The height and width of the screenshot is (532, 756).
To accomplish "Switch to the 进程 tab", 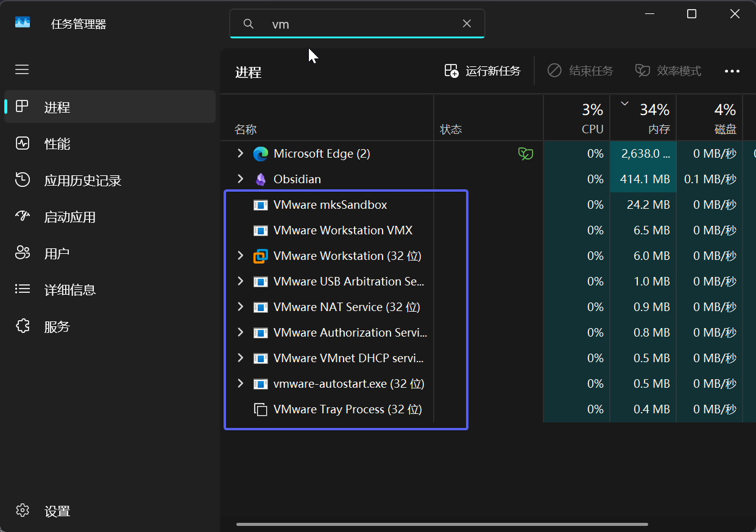I will point(58,106).
